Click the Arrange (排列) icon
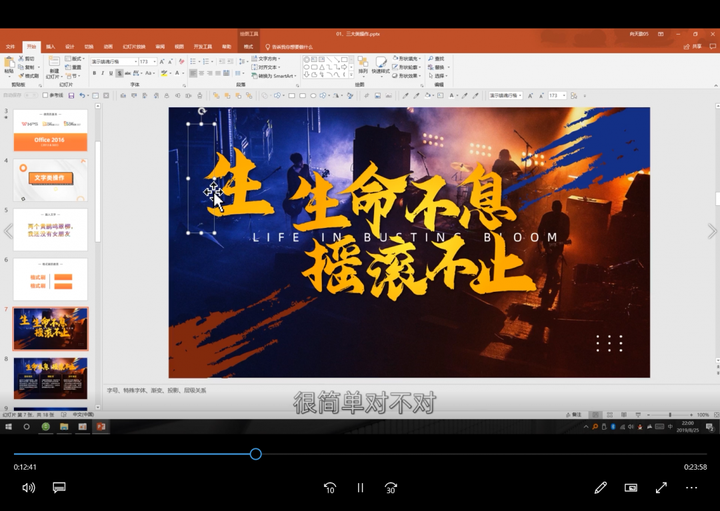The height and width of the screenshot is (511, 720). coord(363,65)
